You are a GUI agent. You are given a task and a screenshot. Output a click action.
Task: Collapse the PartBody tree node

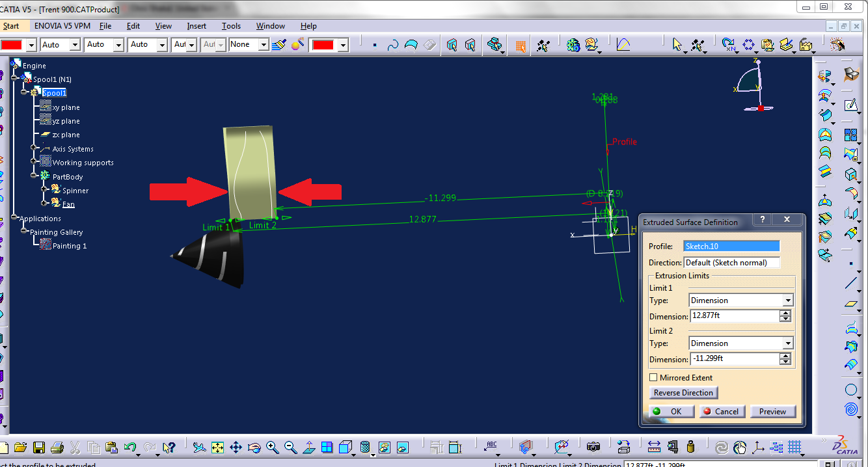click(33, 176)
